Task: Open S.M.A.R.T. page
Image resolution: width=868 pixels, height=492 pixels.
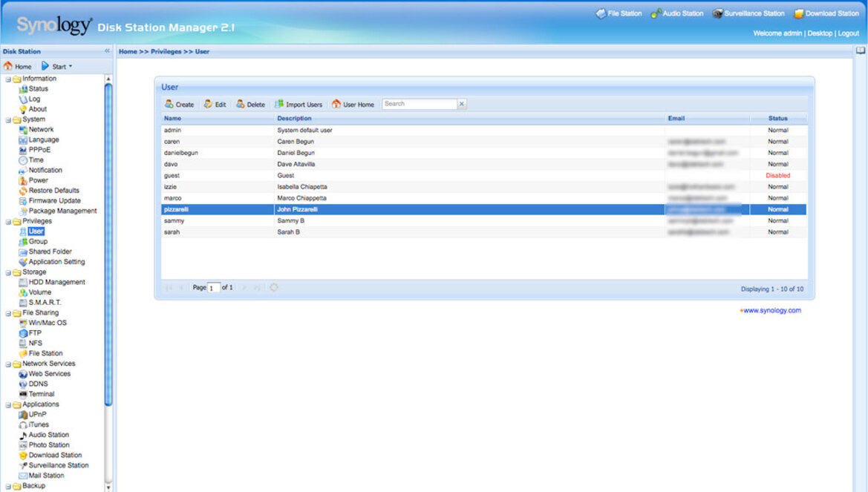Action: click(x=45, y=303)
